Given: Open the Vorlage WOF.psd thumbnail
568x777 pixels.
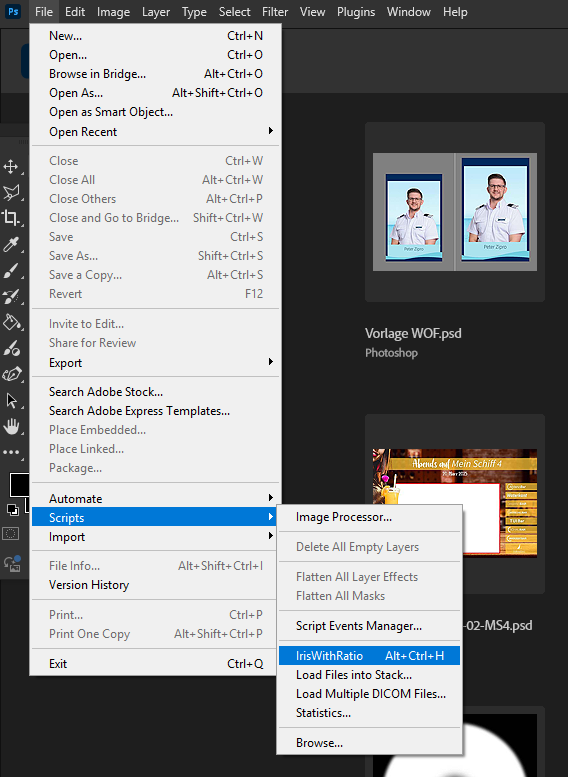Looking at the screenshot, I should pyautogui.click(x=455, y=212).
